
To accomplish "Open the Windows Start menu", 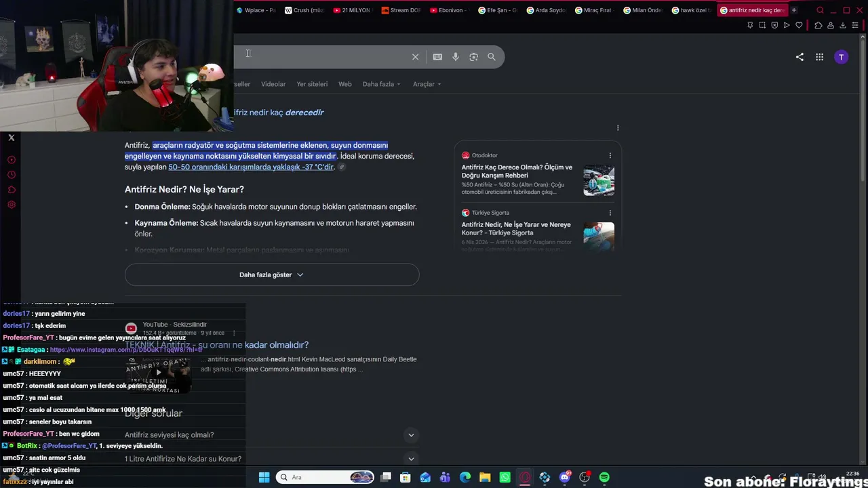I will pos(264,477).
